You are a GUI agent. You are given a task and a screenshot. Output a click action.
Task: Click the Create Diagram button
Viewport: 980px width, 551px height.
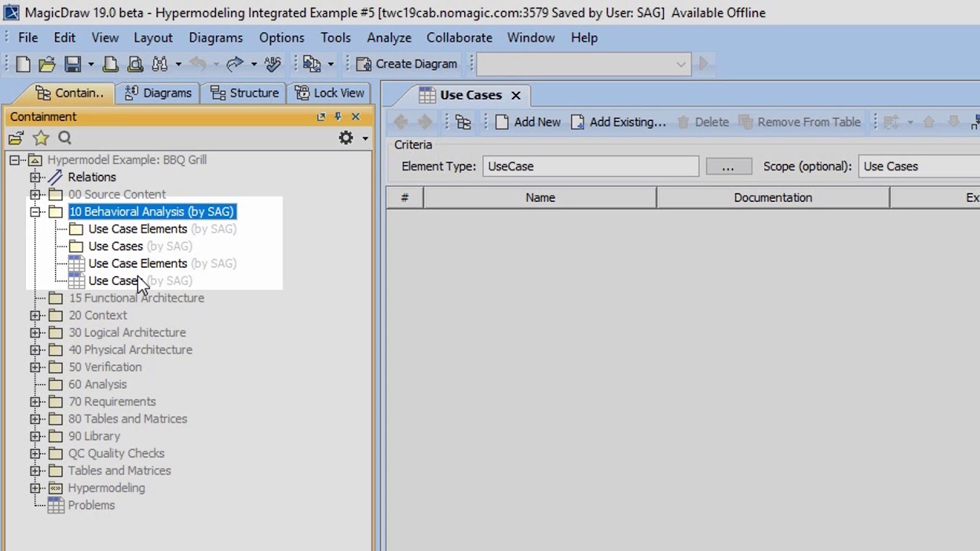point(407,64)
